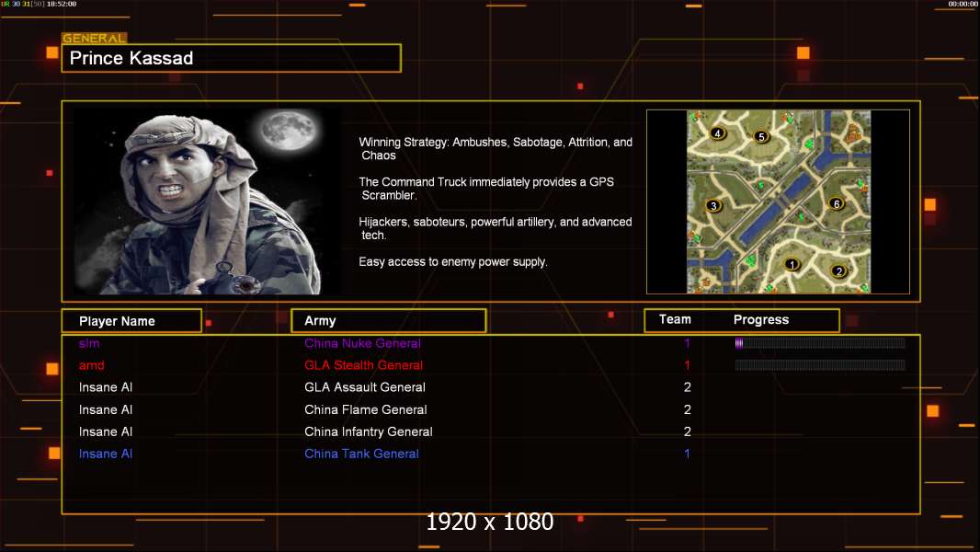Click team number 2 for GLA Assault General
The image size is (980, 552).
coord(688,387)
